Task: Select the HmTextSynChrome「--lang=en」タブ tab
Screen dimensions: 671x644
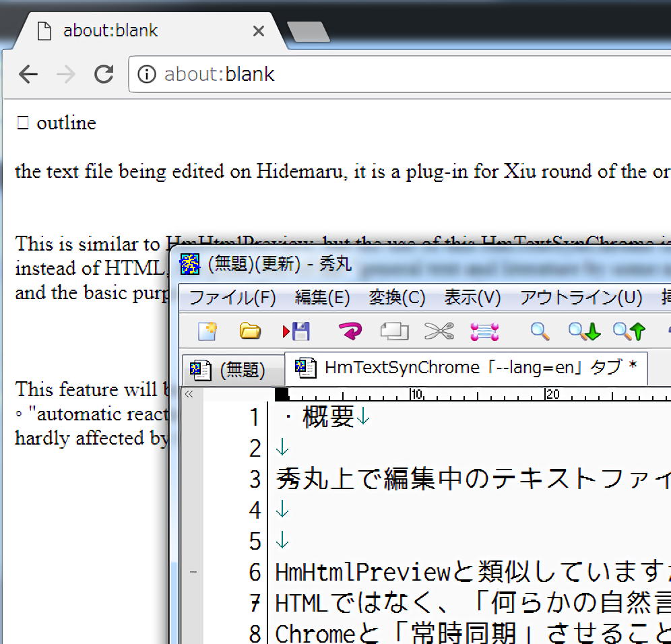Action: (x=466, y=368)
